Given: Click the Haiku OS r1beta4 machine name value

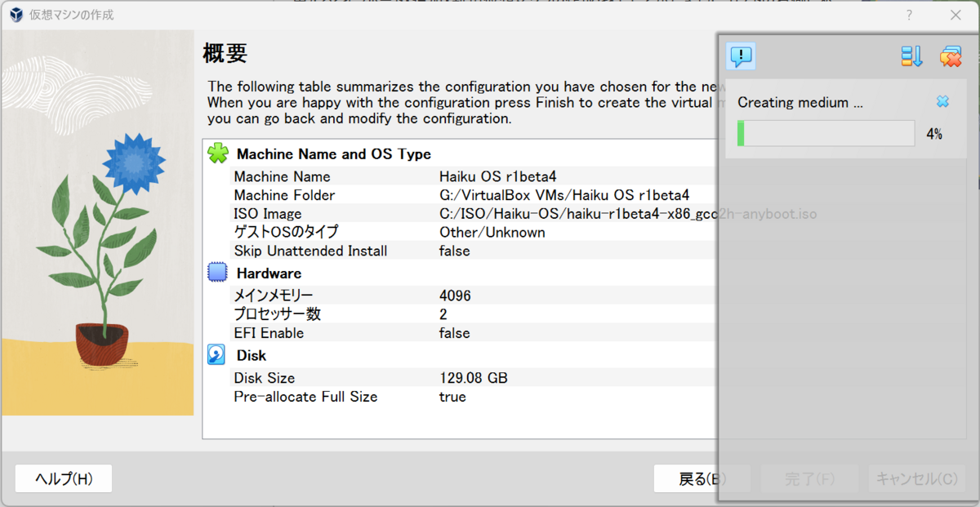Looking at the screenshot, I should tap(497, 176).
